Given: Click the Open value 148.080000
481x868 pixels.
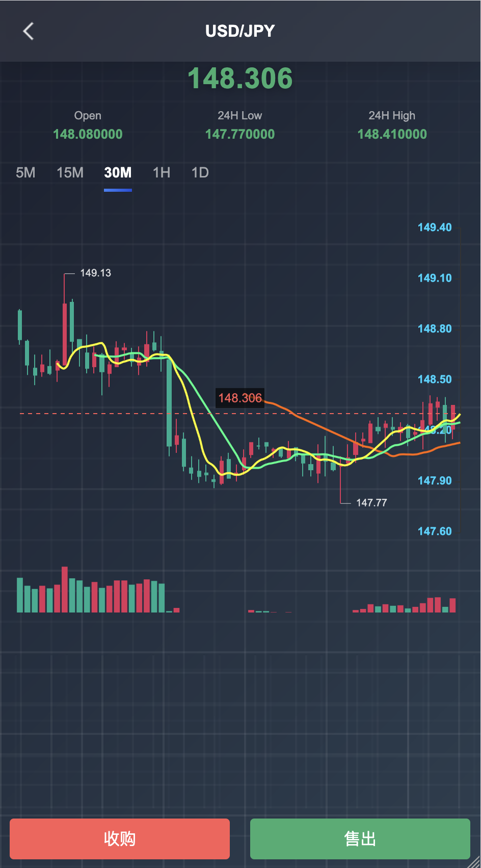Looking at the screenshot, I should click(88, 134).
